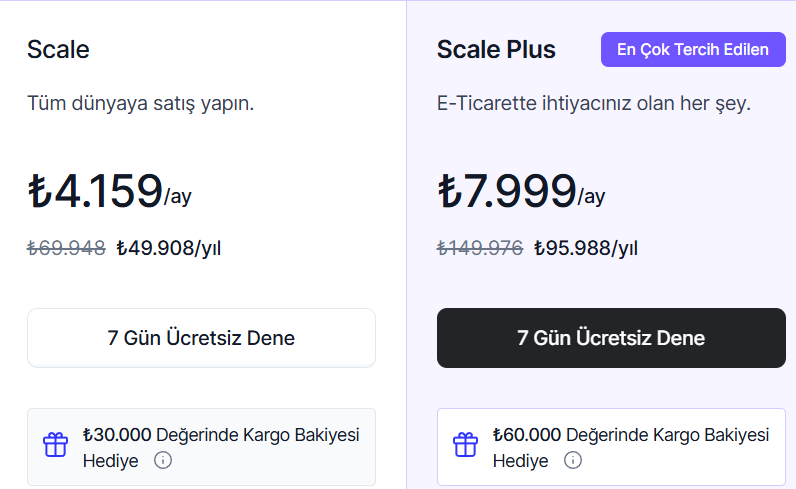Click the En Çok Tercih Edilen badge
This screenshot has height=489, width=796.
(x=693, y=49)
